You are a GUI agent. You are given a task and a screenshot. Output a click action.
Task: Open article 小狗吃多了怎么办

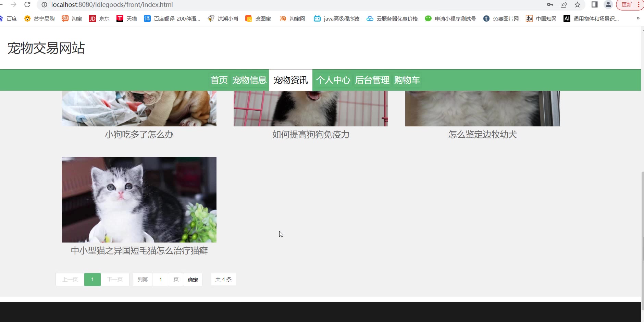click(x=139, y=135)
